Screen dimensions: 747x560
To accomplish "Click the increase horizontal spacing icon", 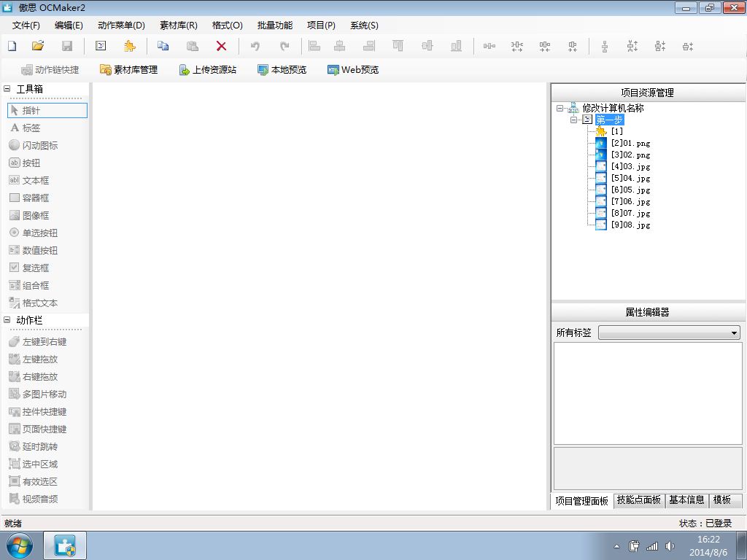I will point(517,46).
